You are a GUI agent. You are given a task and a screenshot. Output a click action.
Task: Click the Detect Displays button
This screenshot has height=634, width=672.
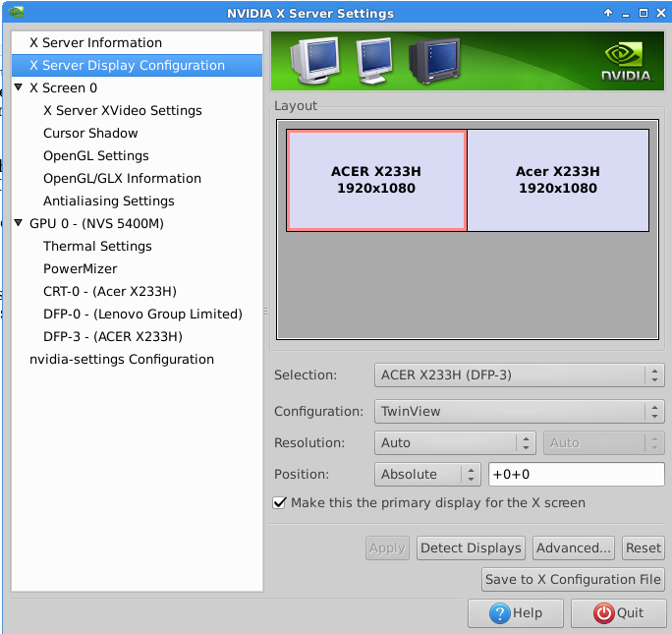(x=471, y=548)
